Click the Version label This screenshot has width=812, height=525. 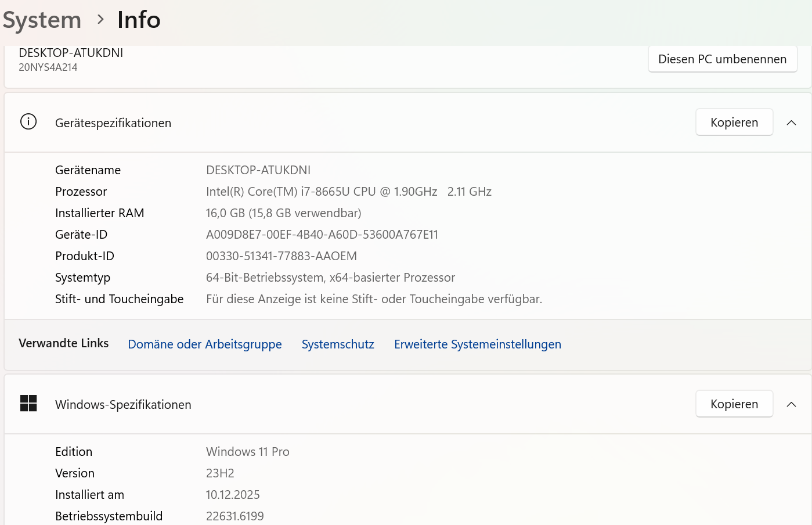75,473
